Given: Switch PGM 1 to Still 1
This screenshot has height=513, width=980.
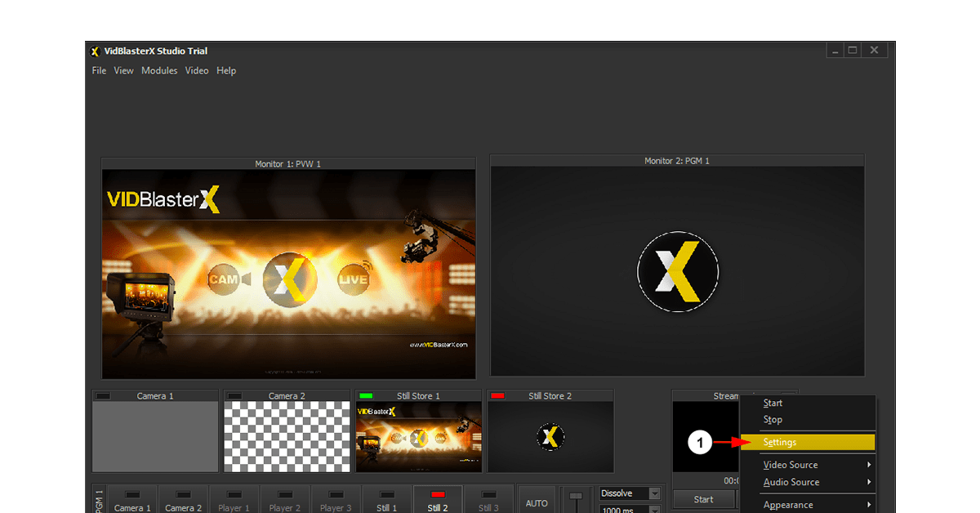Looking at the screenshot, I should tap(387, 500).
